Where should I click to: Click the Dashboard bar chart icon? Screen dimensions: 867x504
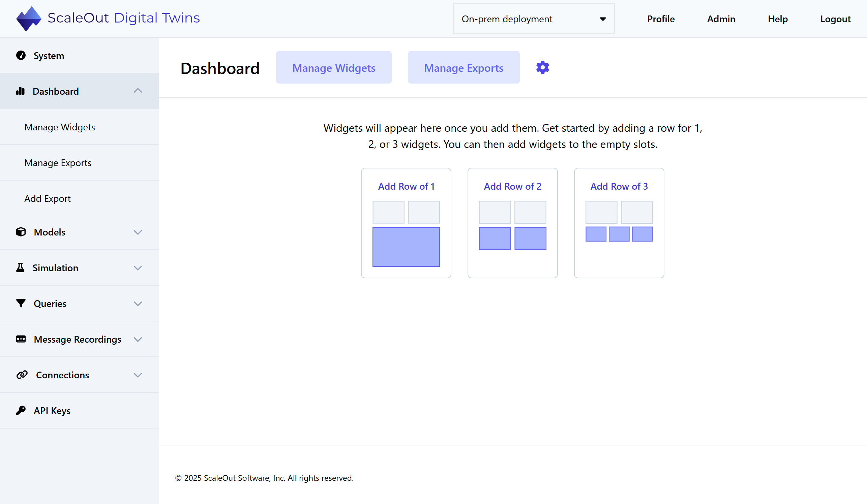(20, 91)
